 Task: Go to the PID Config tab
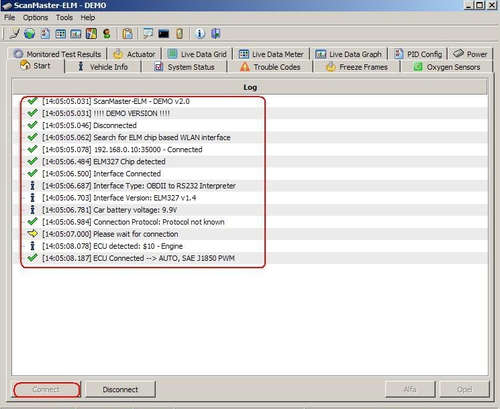click(418, 54)
